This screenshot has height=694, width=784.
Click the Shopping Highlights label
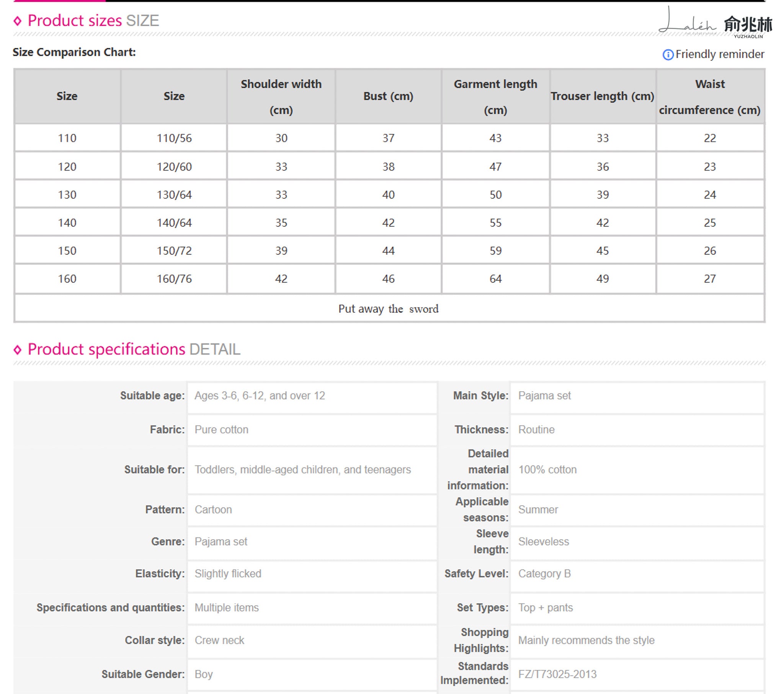pos(481,640)
